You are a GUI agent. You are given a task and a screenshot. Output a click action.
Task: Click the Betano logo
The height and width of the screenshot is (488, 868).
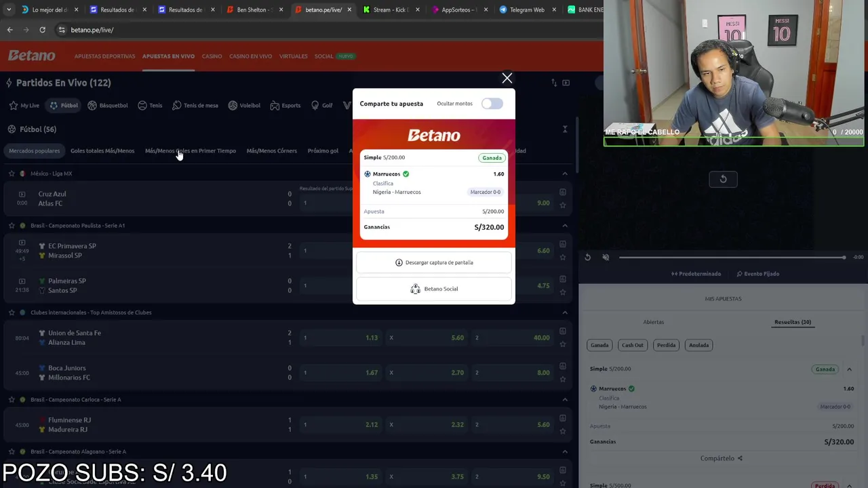pyautogui.click(x=32, y=56)
